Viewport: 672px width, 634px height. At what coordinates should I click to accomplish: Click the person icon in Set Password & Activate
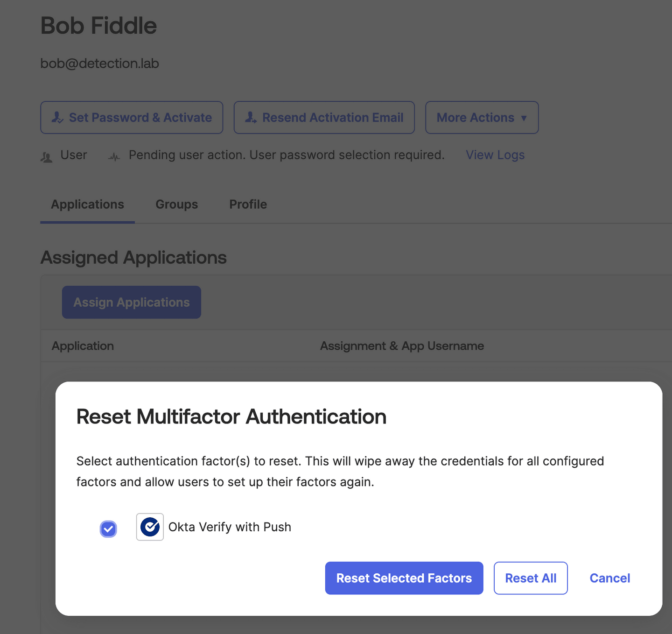click(x=57, y=117)
